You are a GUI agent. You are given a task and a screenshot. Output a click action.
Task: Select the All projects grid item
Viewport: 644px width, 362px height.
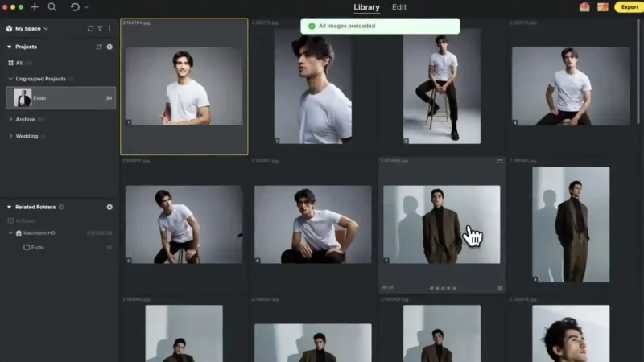19,63
